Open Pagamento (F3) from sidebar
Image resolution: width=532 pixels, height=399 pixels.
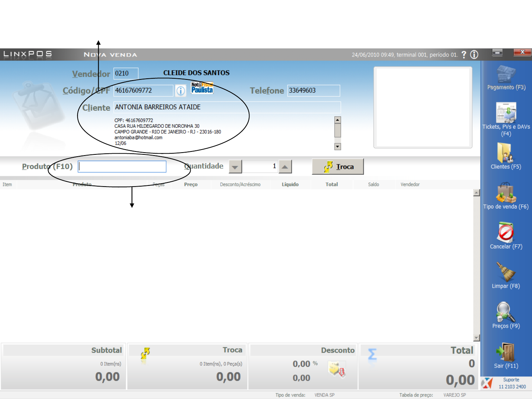(x=506, y=78)
